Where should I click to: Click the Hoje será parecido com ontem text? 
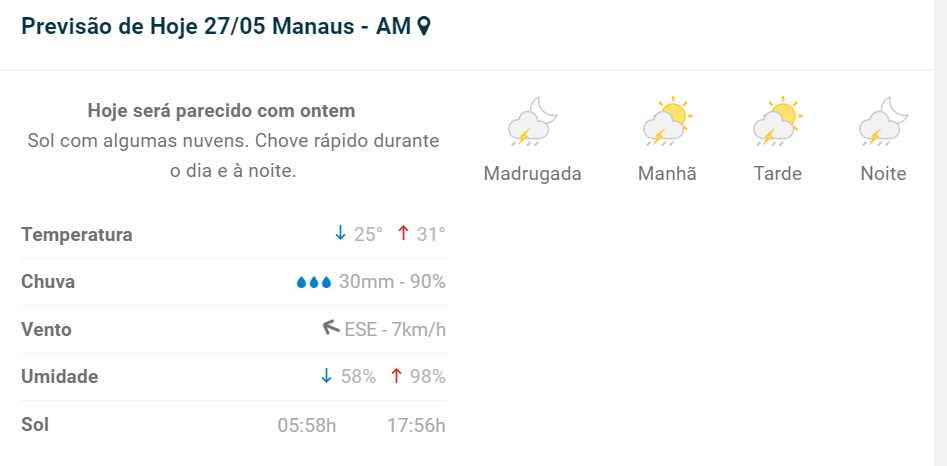tap(221, 110)
